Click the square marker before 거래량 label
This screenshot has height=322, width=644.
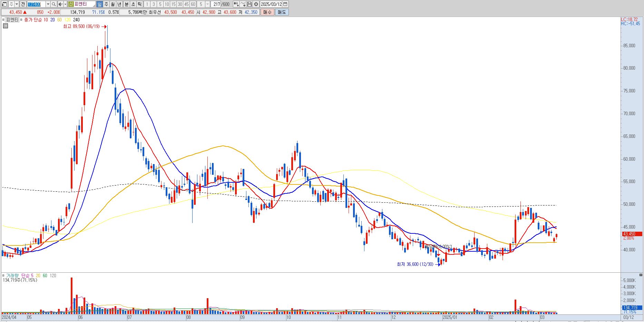click(x=3, y=275)
